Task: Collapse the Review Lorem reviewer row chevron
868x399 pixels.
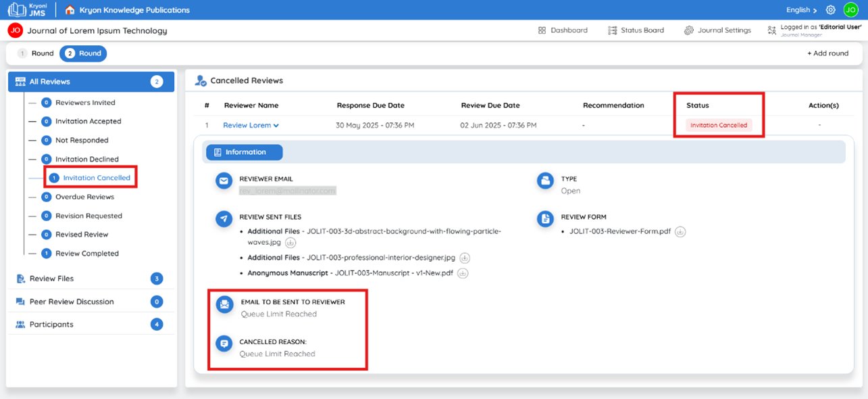Action: (x=276, y=125)
